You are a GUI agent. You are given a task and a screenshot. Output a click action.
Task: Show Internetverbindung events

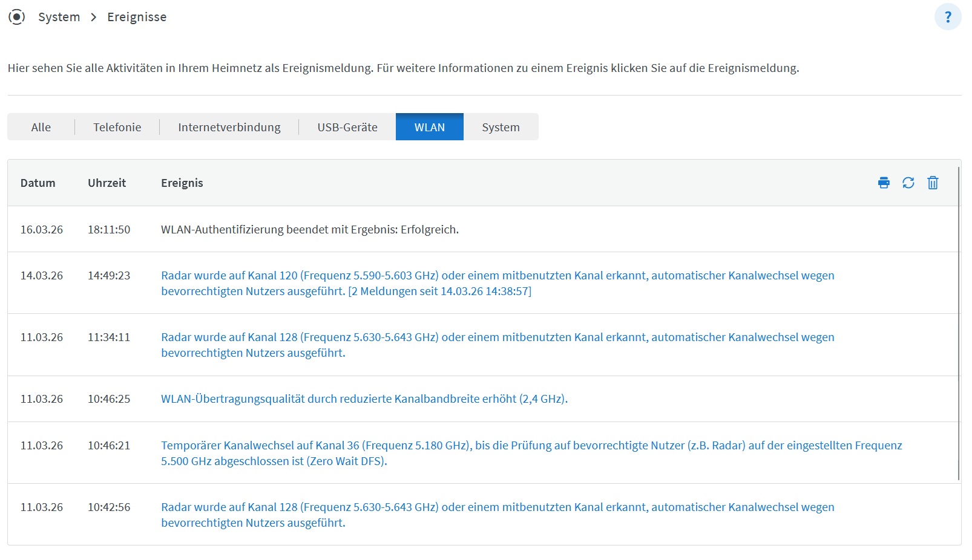[228, 127]
